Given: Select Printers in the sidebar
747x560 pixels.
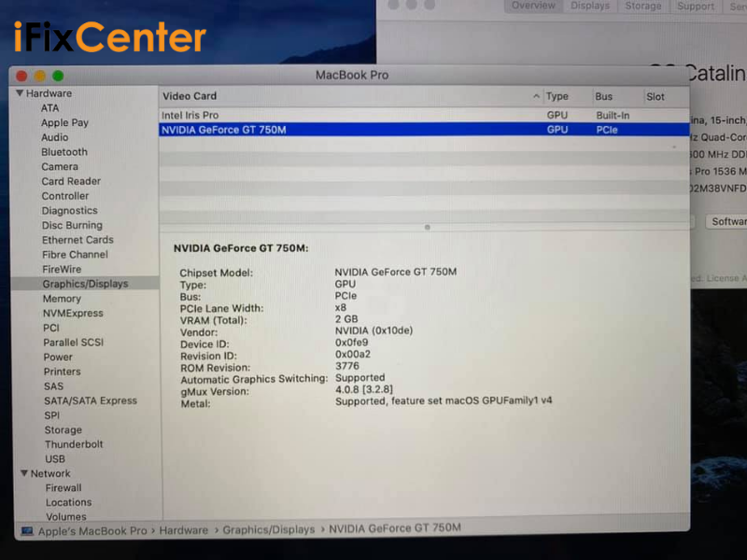Looking at the screenshot, I should point(62,371).
